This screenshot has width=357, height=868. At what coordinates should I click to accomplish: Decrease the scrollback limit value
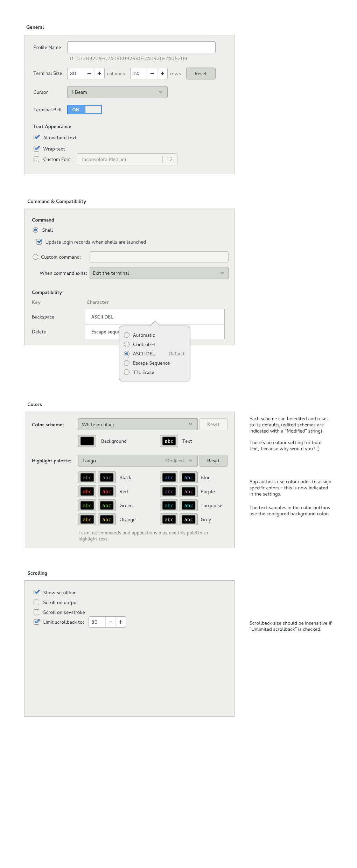point(111,622)
